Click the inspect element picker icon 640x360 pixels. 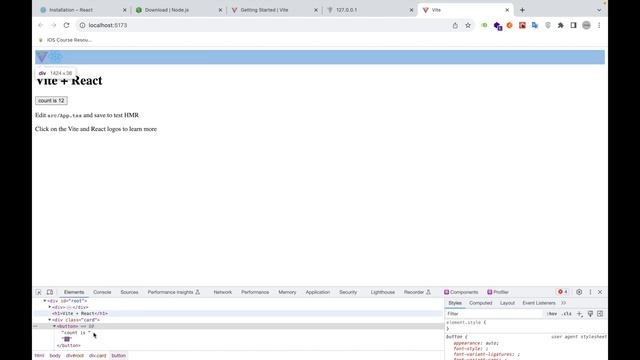pos(38,292)
